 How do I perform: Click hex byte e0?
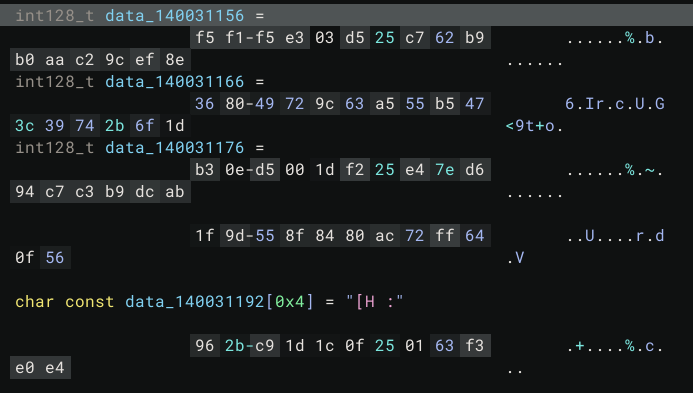25,368
